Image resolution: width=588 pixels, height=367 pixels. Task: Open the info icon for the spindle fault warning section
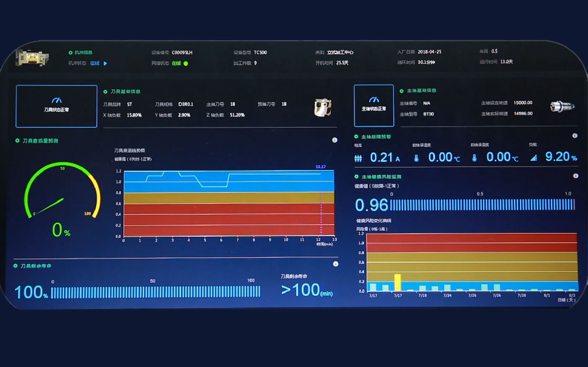[x=575, y=136]
